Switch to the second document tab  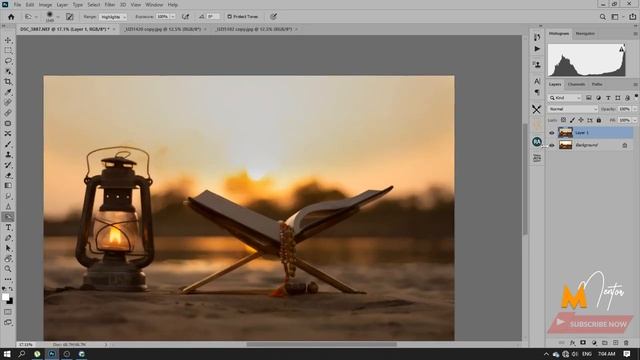click(x=163, y=29)
